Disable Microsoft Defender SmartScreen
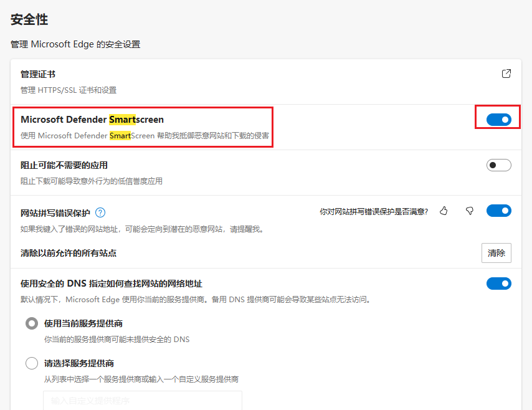Image resolution: width=532 pixels, height=410 pixels. click(498, 119)
